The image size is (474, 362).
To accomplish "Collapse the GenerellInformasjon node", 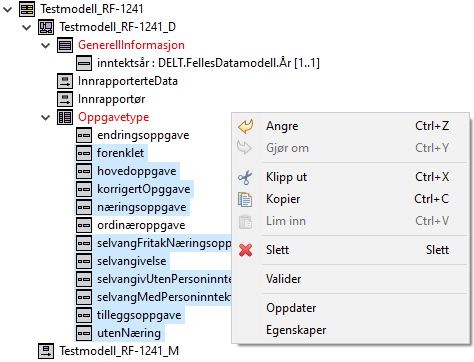I will (x=46, y=45).
